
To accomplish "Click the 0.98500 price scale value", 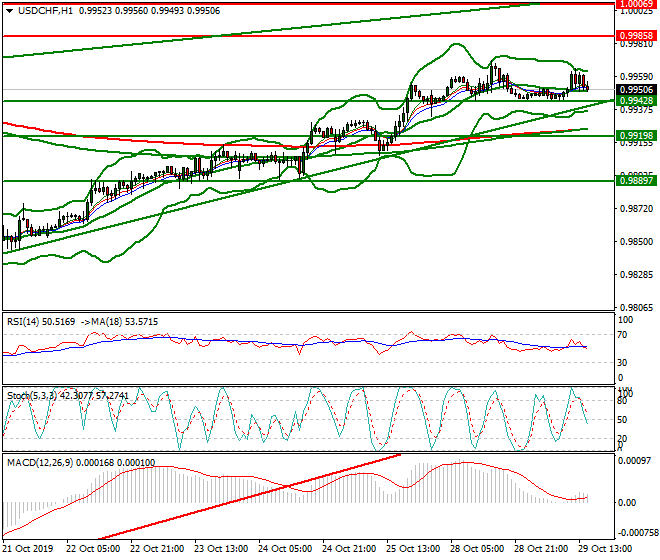I will coord(636,242).
